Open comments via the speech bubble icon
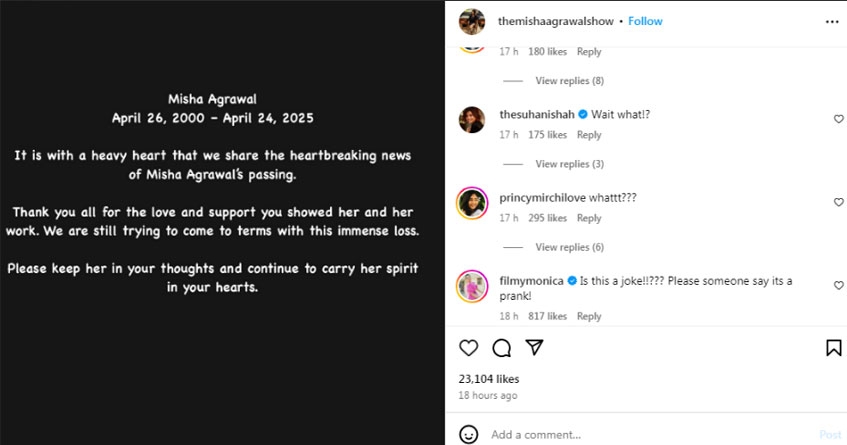847x445 pixels. pos(501,348)
